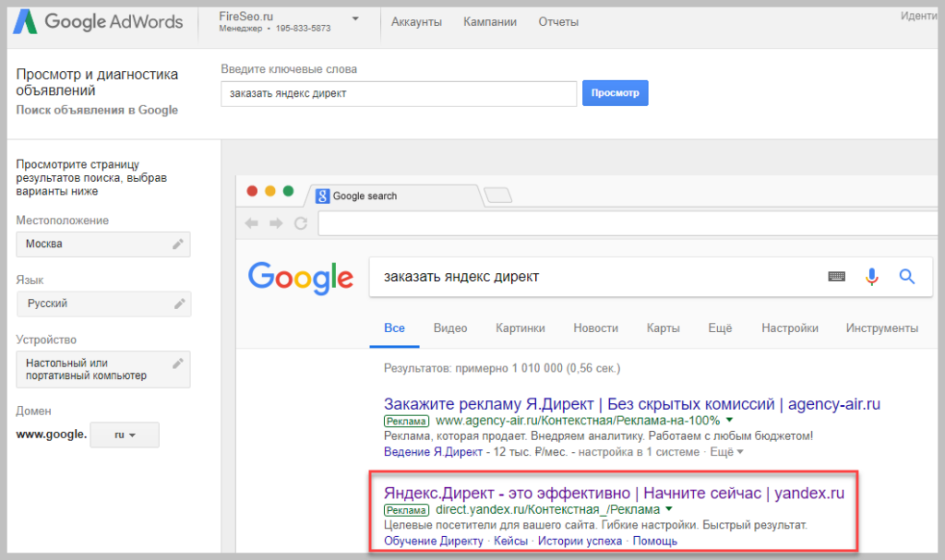945x560 pixels.
Task: Click the browser forward arrow
Action: tap(276, 223)
